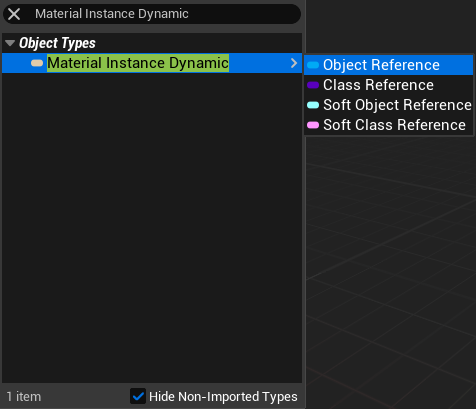Click the 1 item count label
This screenshot has width=476, height=409.
tap(24, 397)
